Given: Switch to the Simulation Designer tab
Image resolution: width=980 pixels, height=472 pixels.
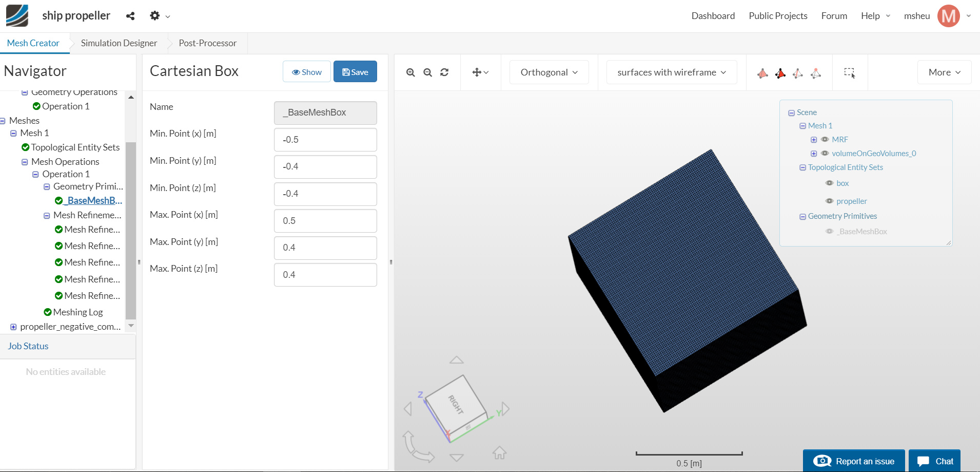Looking at the screenshot, I should 119,43.
